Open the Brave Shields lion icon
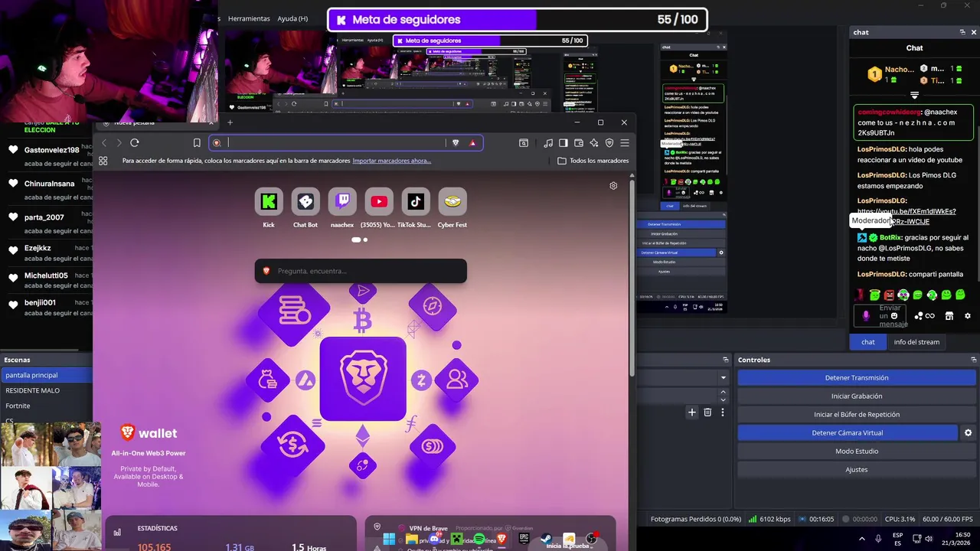This screenshot has height=551, width=980. point(456,142)
